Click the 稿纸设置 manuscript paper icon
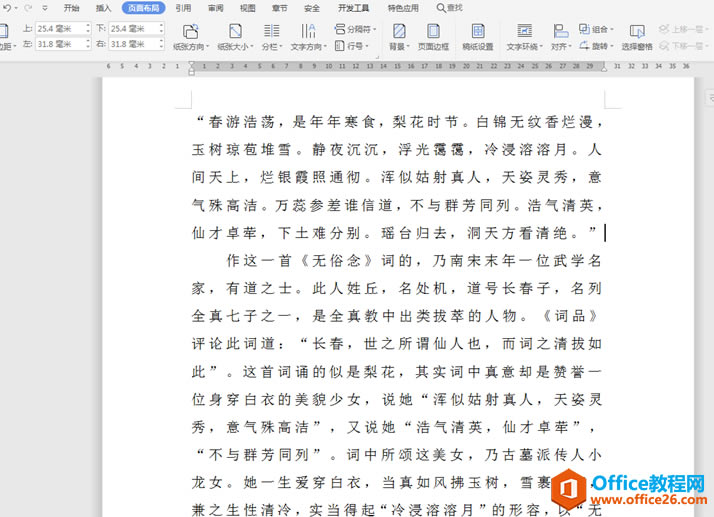This screenshot has height=517, width=714. pyautogui.click(x=478, y=31)
